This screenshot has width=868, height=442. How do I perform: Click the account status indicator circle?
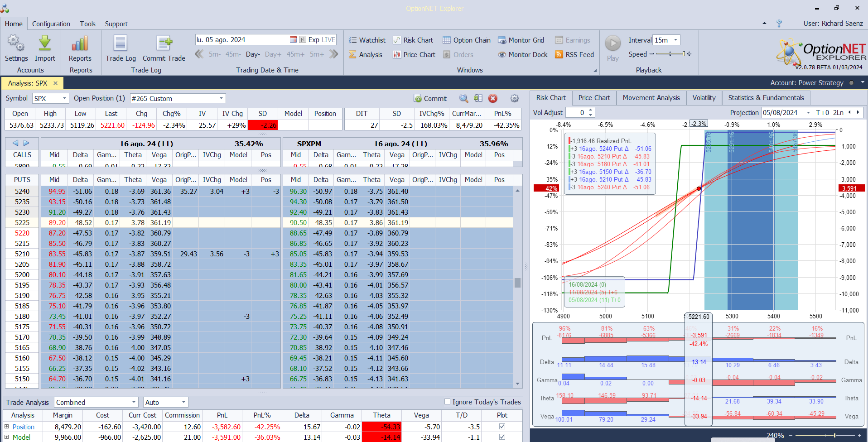(x=851, y=82)
